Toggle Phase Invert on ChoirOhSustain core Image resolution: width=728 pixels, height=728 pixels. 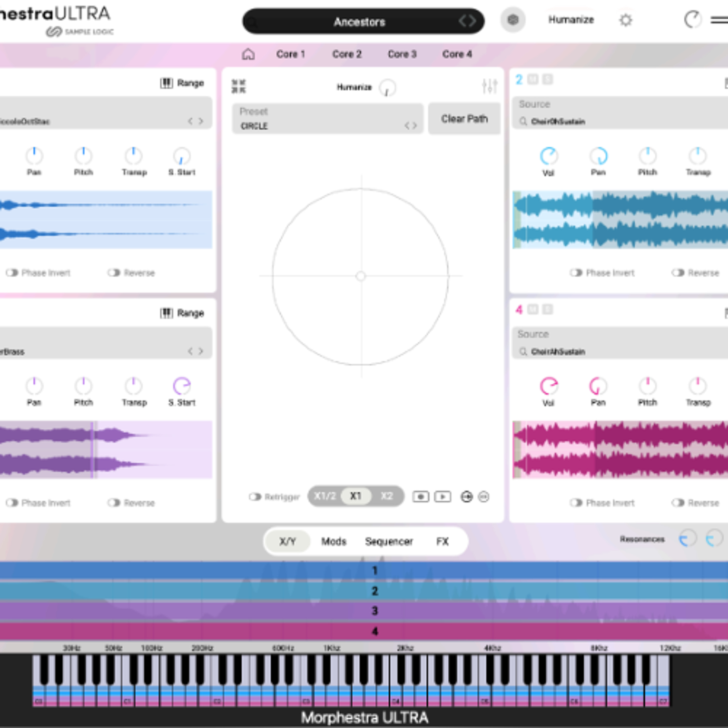point(576,273)
